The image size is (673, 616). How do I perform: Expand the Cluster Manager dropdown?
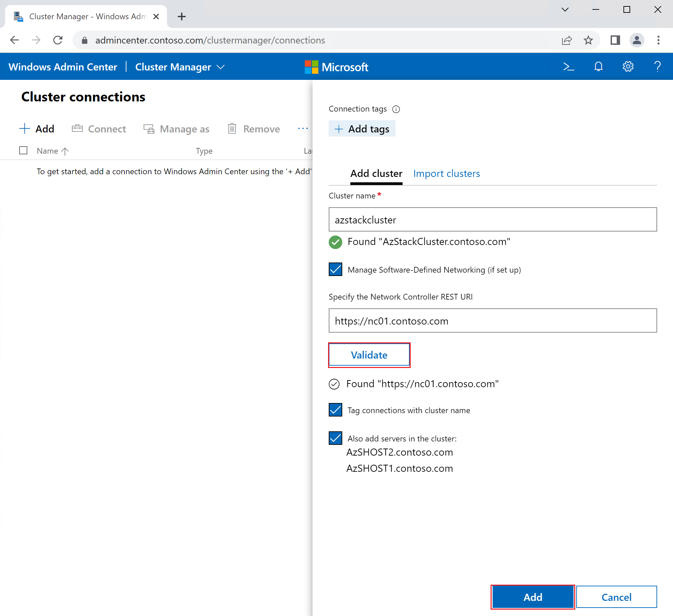180,67
